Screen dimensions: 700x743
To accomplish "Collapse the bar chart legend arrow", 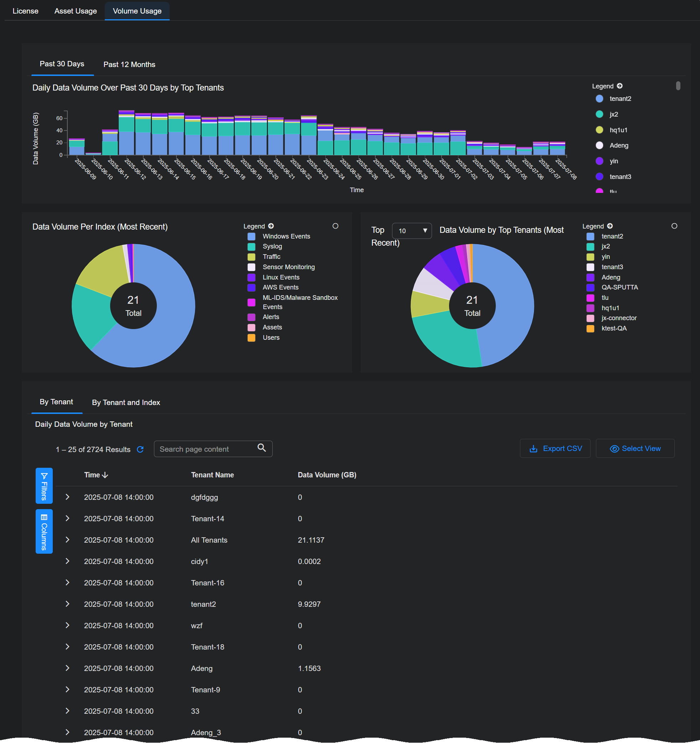I will coord(620,86).
